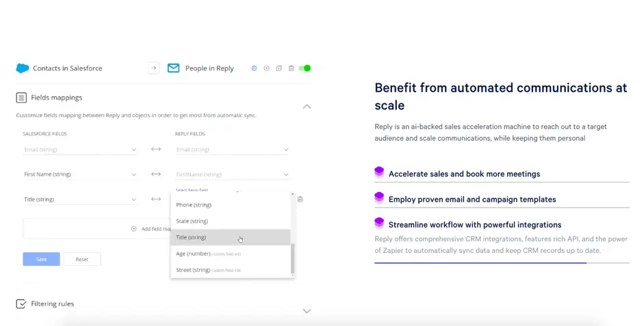Click the Save button

coord(42,259)
